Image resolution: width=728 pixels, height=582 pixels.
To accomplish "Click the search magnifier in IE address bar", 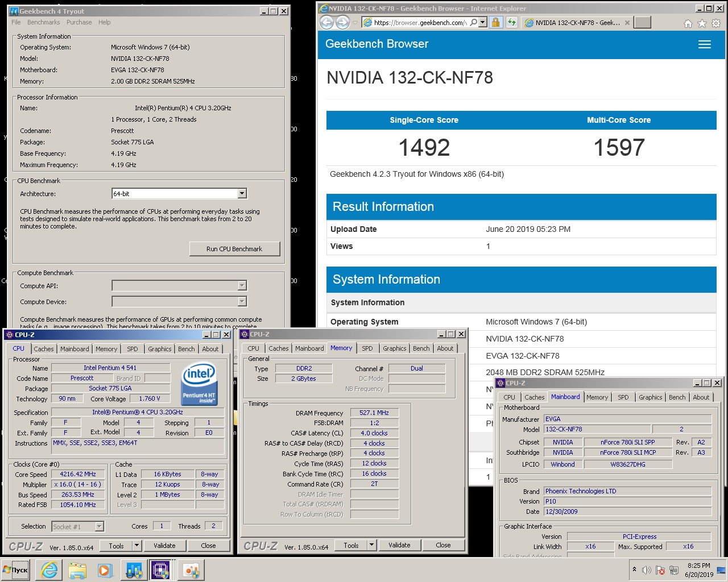I will click(x=473, y=22).
